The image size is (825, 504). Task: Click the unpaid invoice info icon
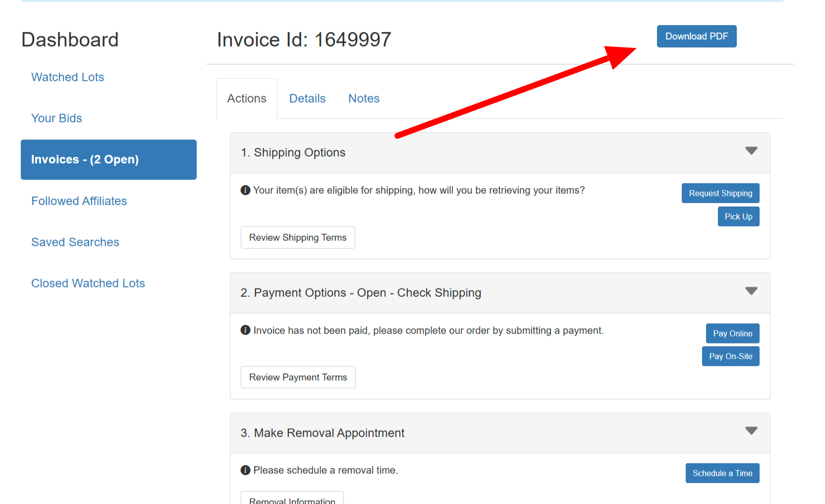(245, 330)
